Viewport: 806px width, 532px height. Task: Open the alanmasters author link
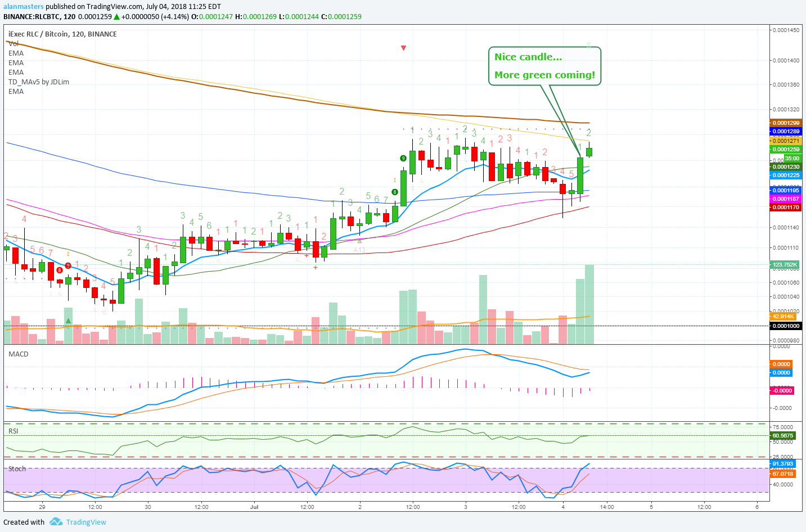(24, 7)
